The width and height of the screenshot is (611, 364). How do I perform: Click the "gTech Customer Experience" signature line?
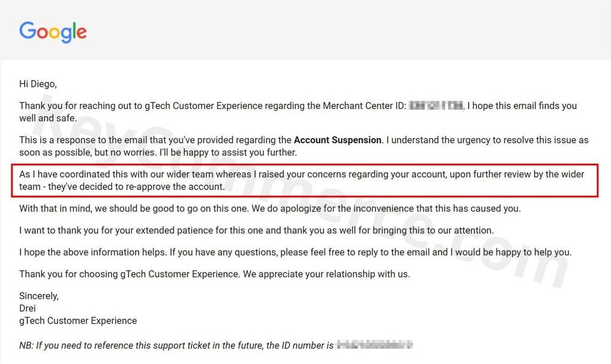coord(78,320)
